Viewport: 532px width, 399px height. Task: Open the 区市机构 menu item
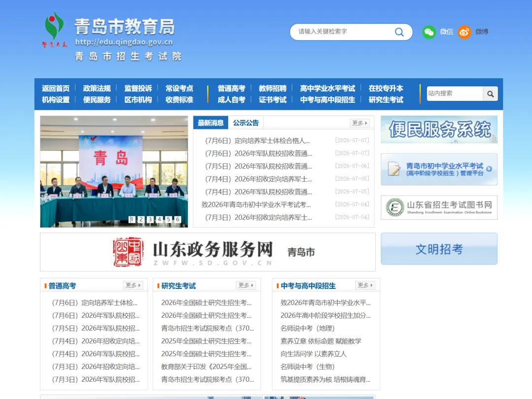click(x=138, y=100)
